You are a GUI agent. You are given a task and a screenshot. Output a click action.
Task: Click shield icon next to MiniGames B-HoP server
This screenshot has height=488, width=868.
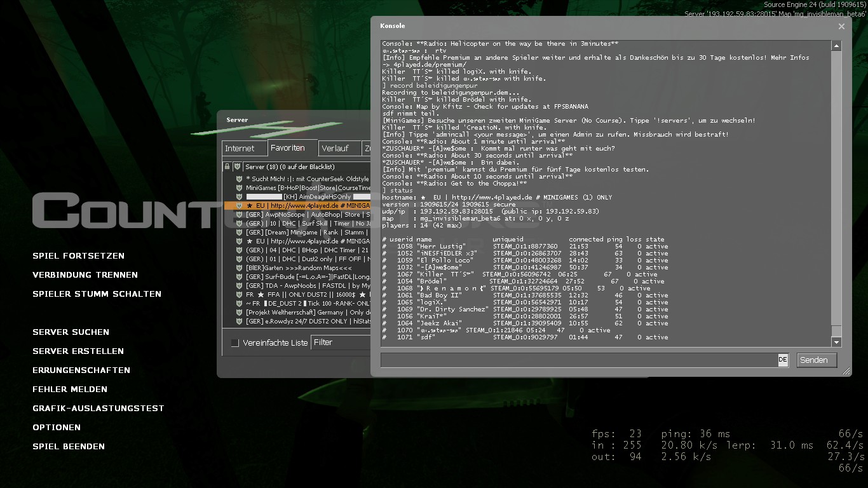tap(240, 188)
